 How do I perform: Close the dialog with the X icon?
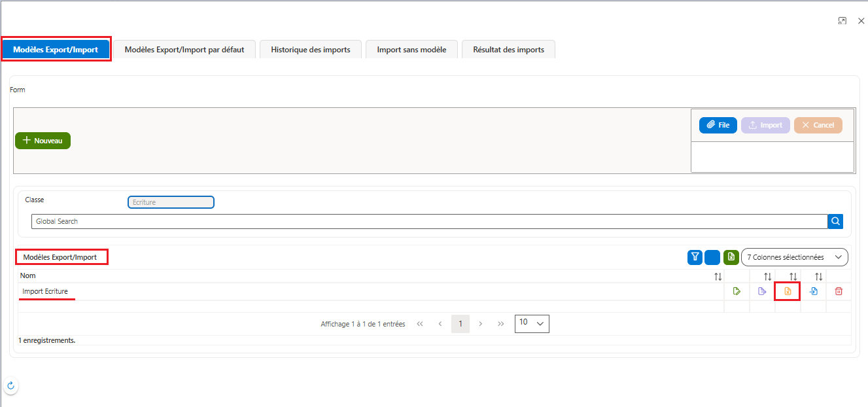(x=861, y=21)
